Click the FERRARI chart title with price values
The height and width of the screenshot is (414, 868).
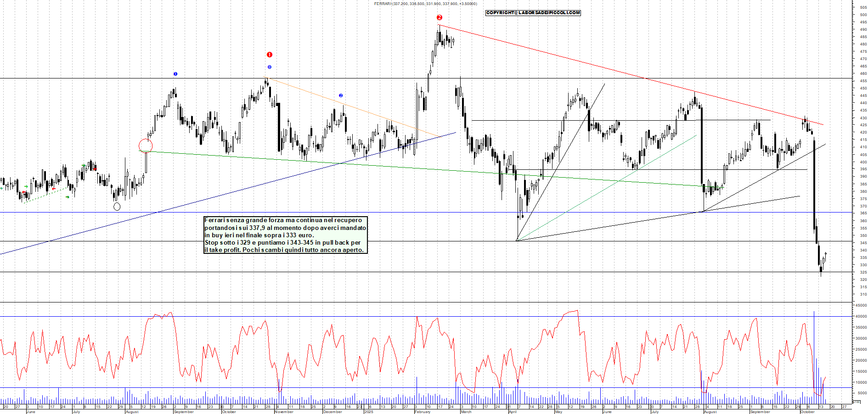point(425,4)
